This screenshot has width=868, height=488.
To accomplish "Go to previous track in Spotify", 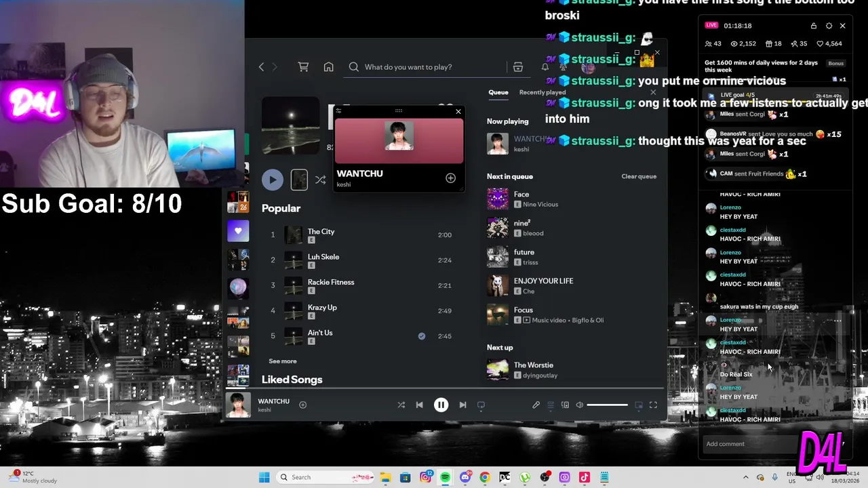I will tap(419, 405).
